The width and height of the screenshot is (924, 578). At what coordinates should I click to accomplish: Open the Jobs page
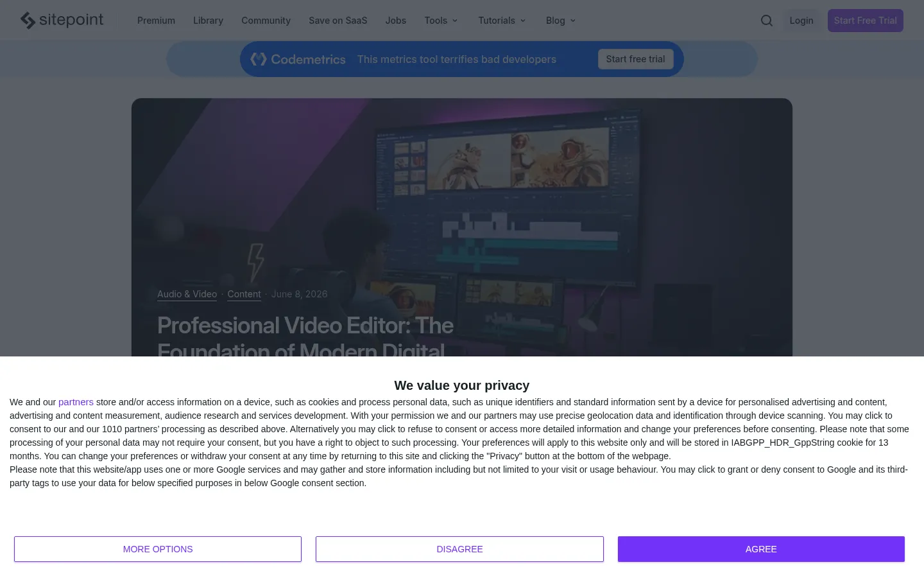tap(395, 21)
